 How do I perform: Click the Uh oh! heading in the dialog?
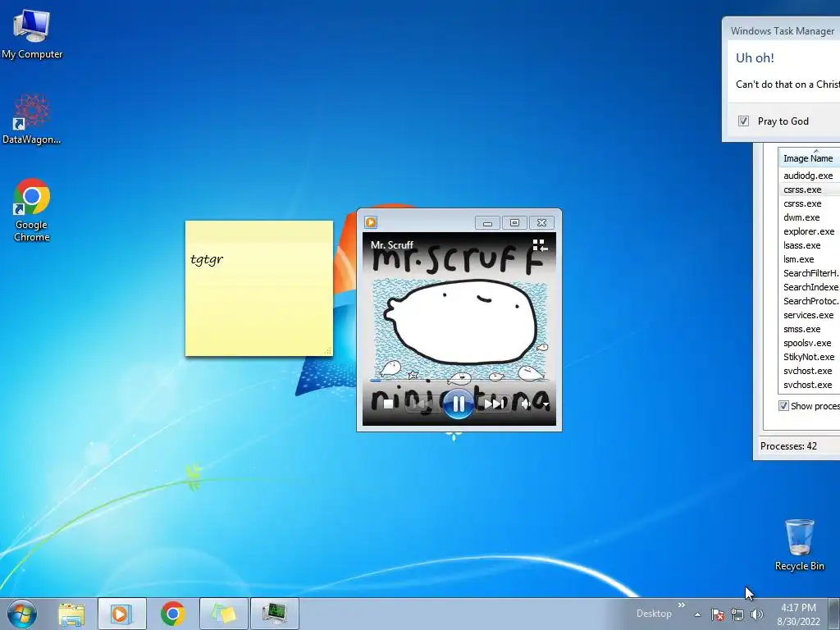755,58
